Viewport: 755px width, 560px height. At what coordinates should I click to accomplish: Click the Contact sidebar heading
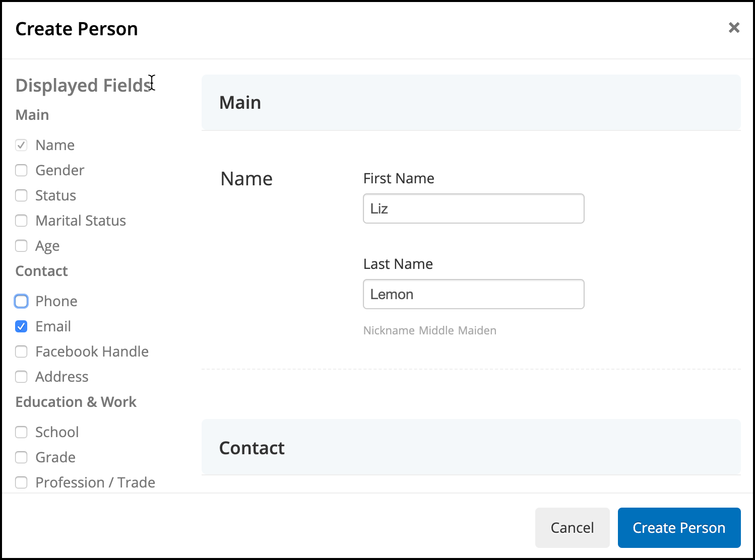[x=42, y=271]
